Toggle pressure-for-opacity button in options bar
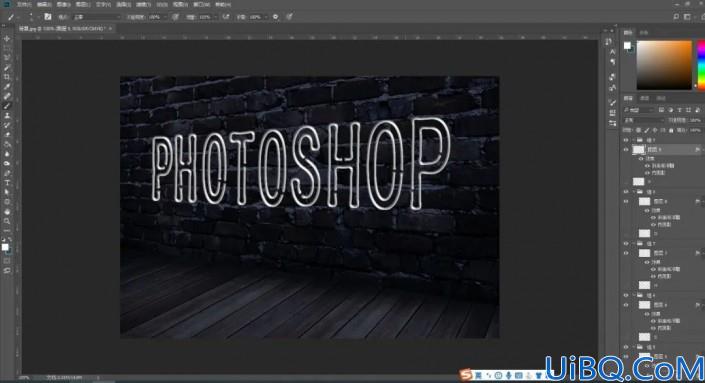The width and height of the screenshot is (705, 383). pos(175,17)
